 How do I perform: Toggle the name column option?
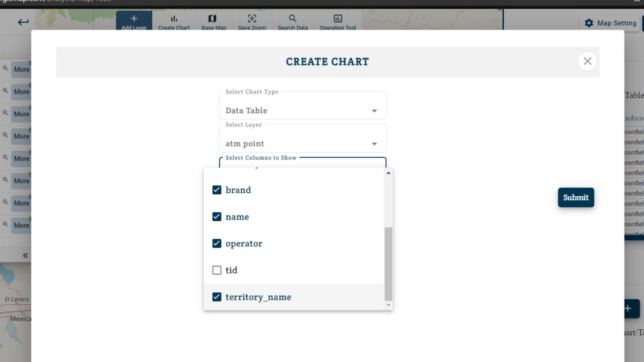coord(217,217)
